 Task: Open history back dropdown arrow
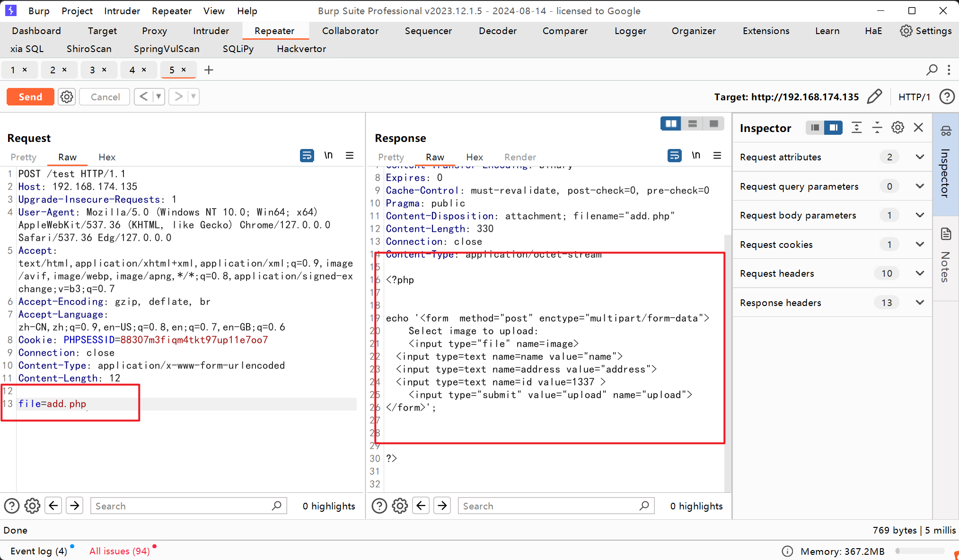point(159,96)
